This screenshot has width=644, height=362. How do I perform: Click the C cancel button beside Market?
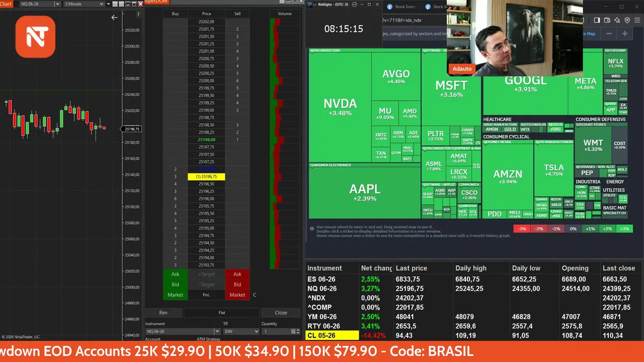255,295
